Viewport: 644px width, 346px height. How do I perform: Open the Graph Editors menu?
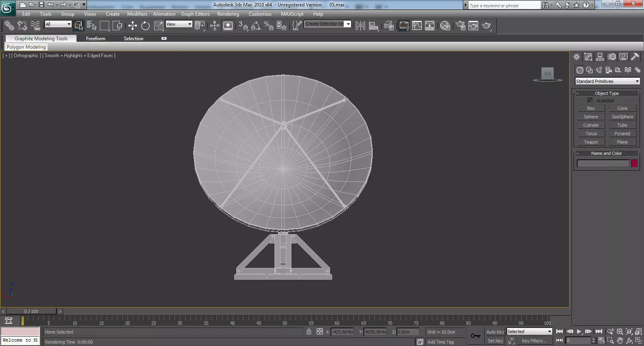pos(195,14)
